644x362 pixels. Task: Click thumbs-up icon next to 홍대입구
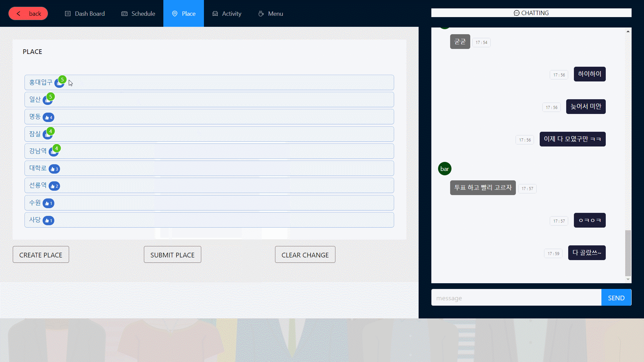tap(59, 83)
